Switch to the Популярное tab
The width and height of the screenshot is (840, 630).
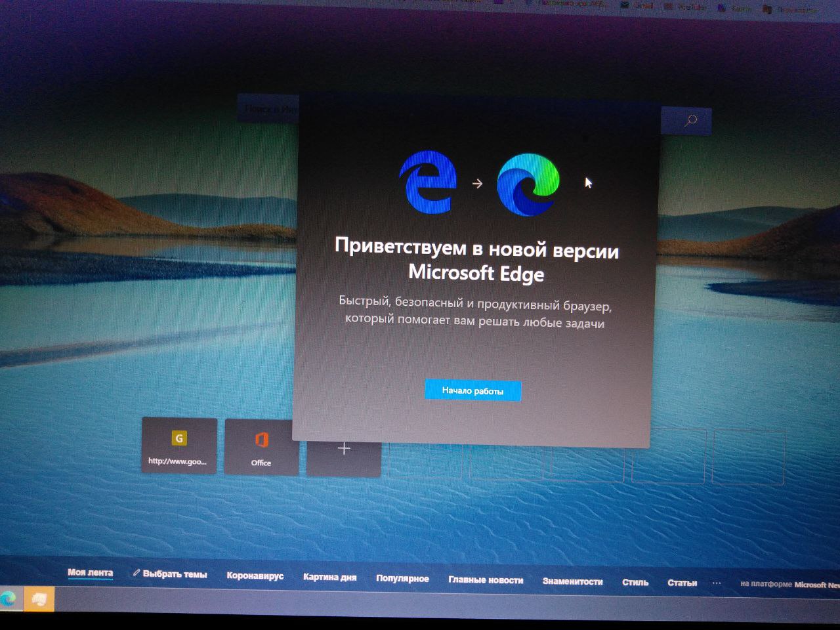coord(402,578)
